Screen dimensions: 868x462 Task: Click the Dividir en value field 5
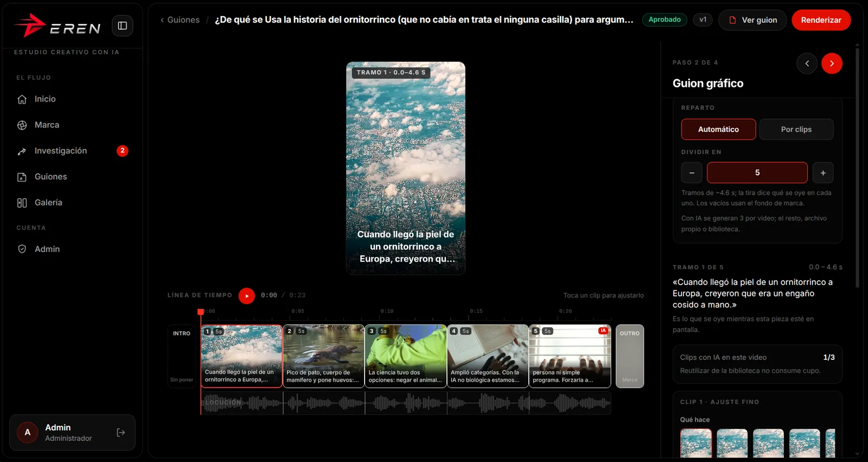(757, 173)
